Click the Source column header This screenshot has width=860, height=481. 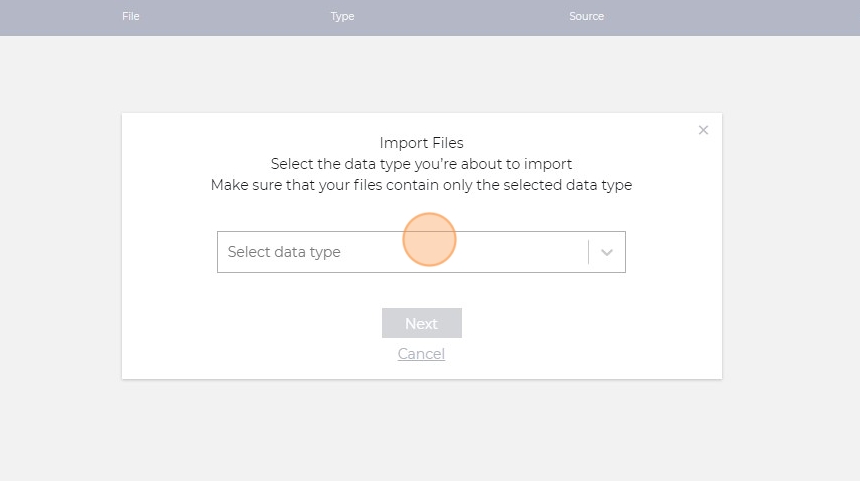tap(586, 16)
